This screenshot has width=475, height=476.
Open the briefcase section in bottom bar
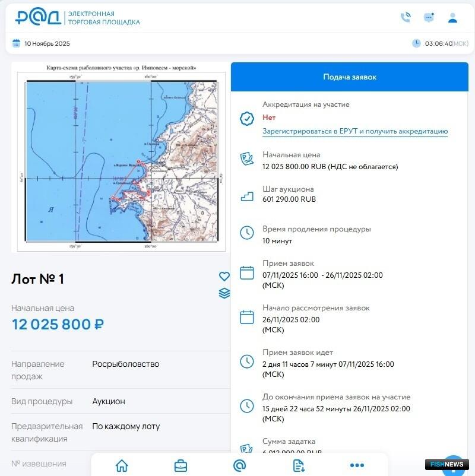click(x=180, y=465)
